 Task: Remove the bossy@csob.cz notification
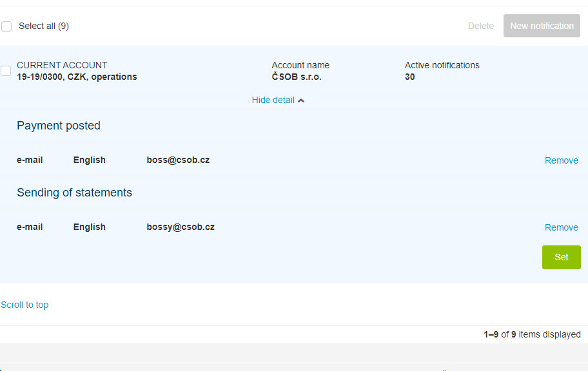pyautogui.click(x=561, y=227)
